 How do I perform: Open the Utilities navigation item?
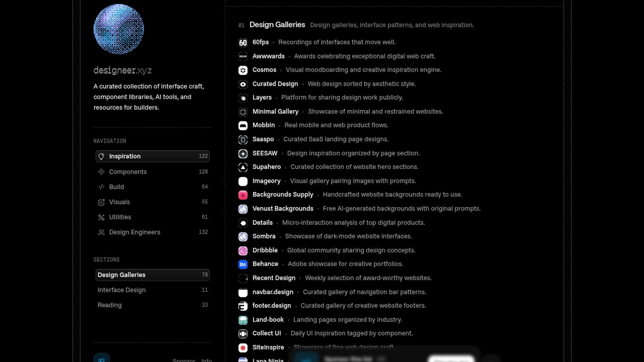(x=153, y=217)
